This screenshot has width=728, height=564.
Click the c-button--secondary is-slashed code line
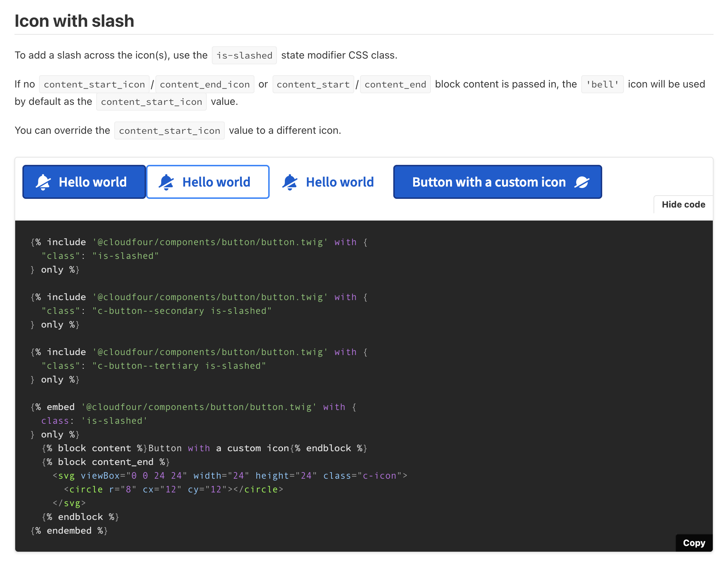pyautogui.click(x=156, y=311)
